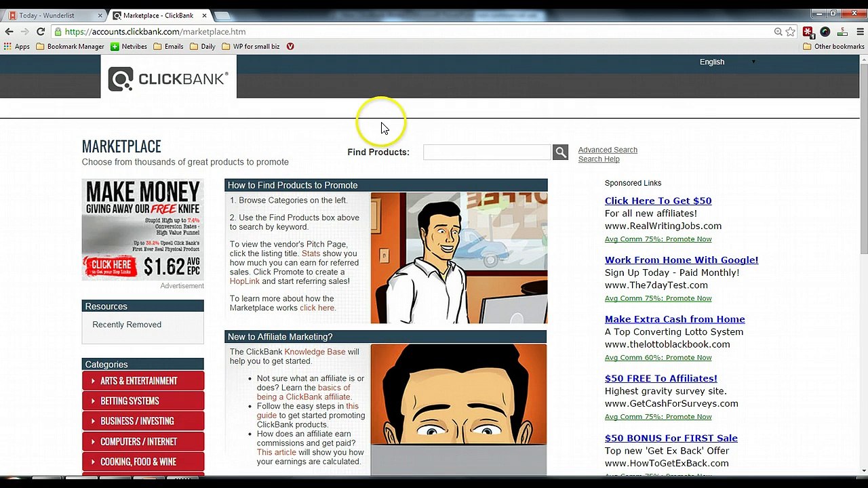Expand the Arts & Entertainment category

coord(143,381)
